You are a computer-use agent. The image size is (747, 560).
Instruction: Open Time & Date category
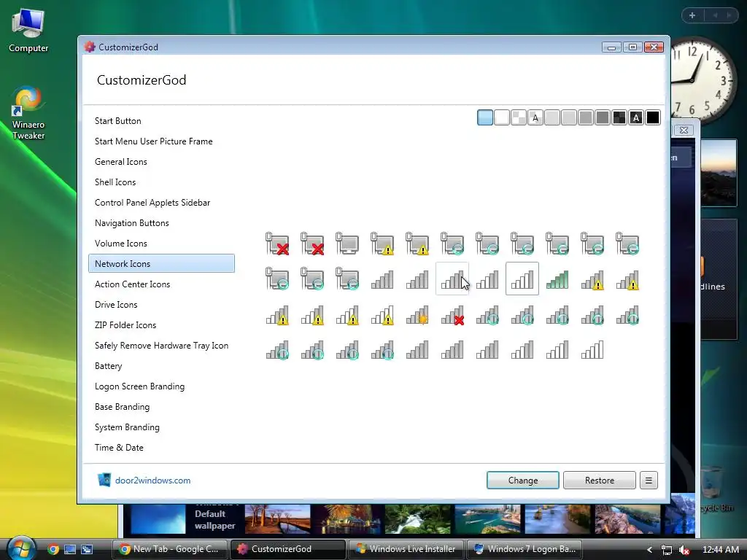coord(161,448)
